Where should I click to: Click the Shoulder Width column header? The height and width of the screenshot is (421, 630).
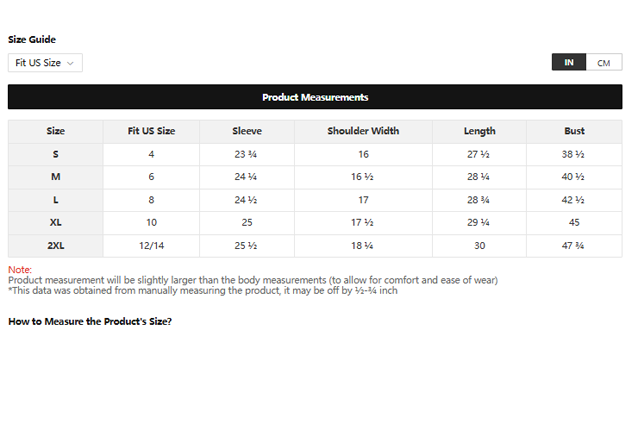(363, 131)
